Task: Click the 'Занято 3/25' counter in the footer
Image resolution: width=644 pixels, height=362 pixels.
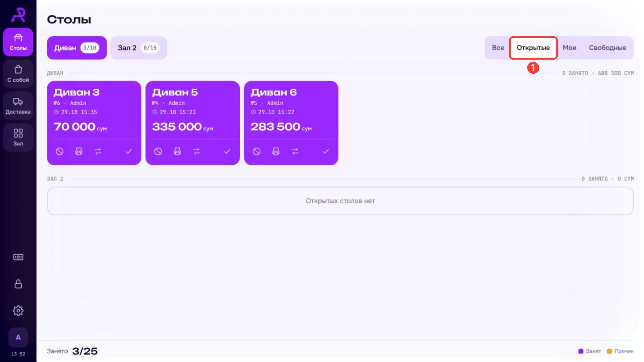Action: [x=72, y=351]
